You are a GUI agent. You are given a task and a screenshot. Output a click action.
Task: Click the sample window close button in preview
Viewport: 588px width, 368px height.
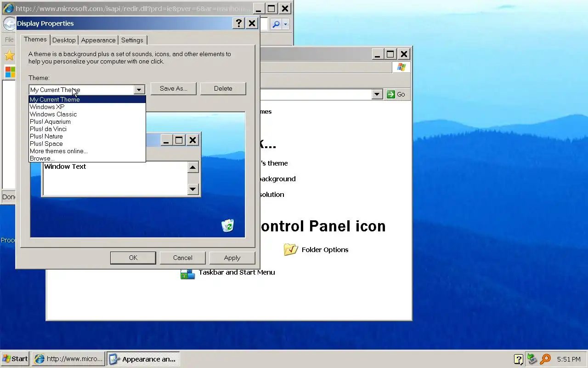[193, 140]
